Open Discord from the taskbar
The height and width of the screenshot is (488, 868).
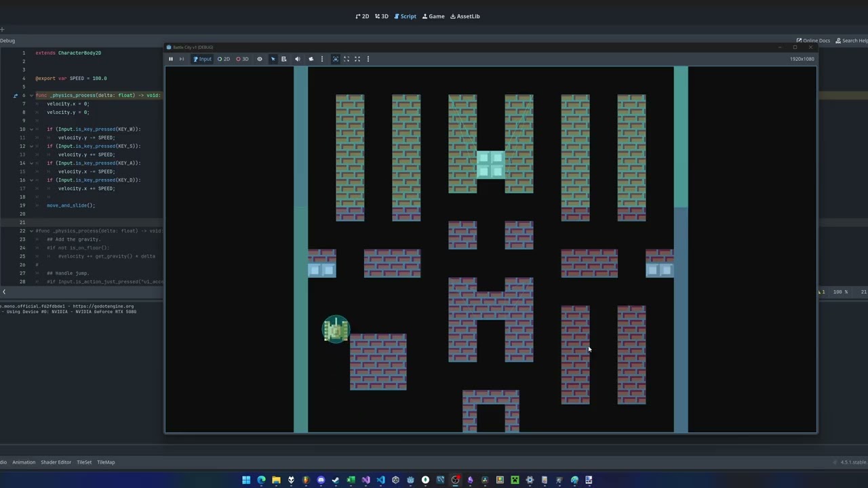pos(321,480)
